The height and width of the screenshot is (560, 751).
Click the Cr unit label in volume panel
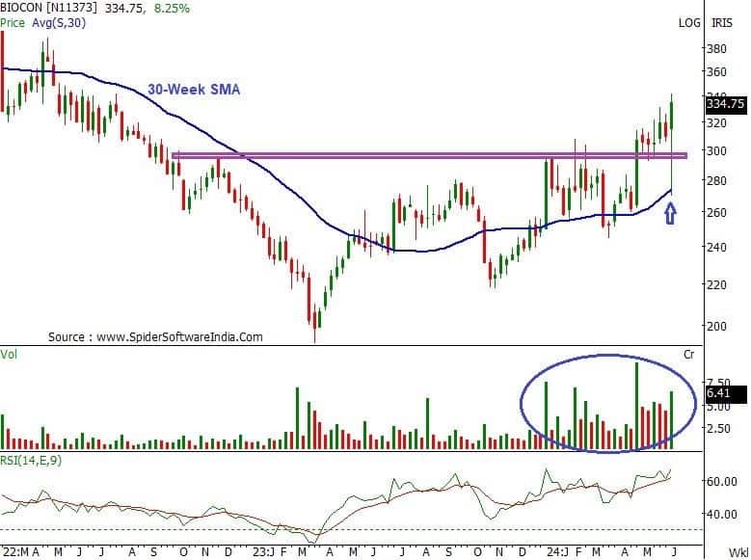coord(688,356)
